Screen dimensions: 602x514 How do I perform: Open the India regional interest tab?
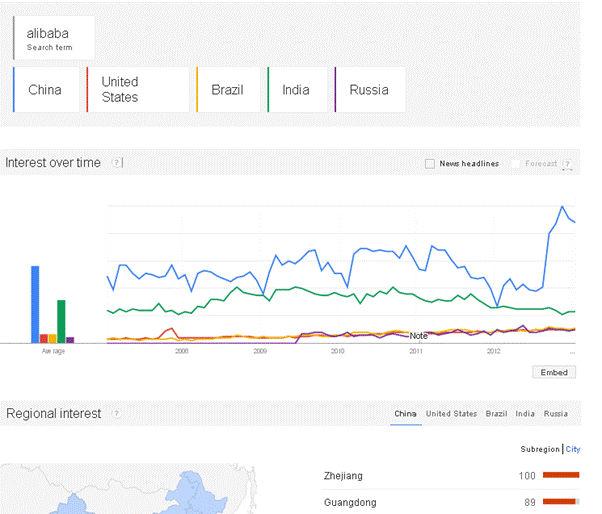click(525, 413)
